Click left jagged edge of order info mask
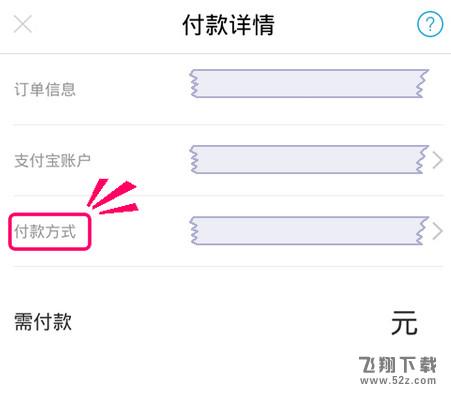Screen dimensions: 451x395 (x=193, y=83)
